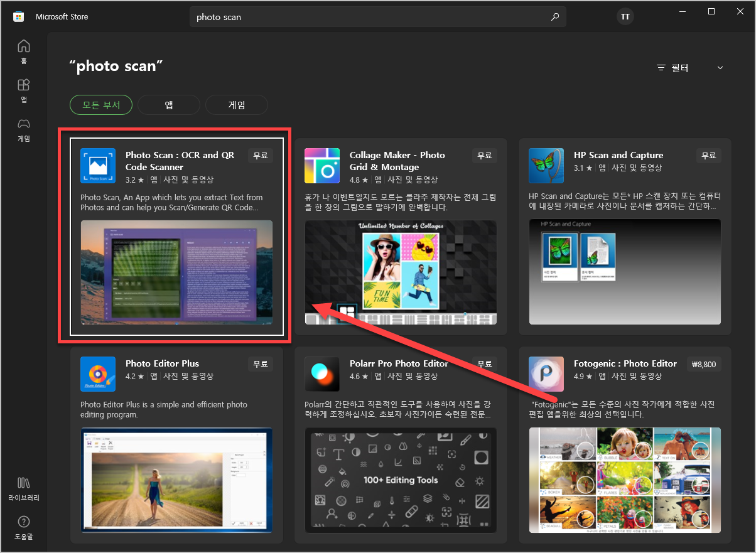Open the Photo Scan screenshot thumbnail

tap(176, 272)
